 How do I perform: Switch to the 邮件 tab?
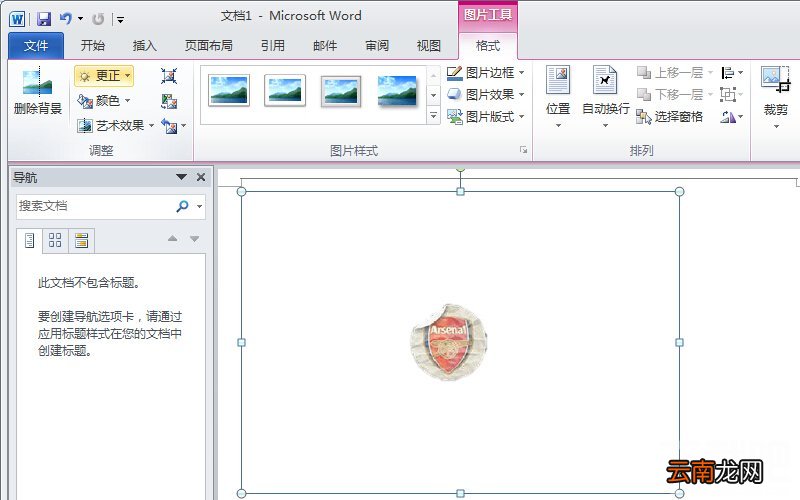pos(325,45)
